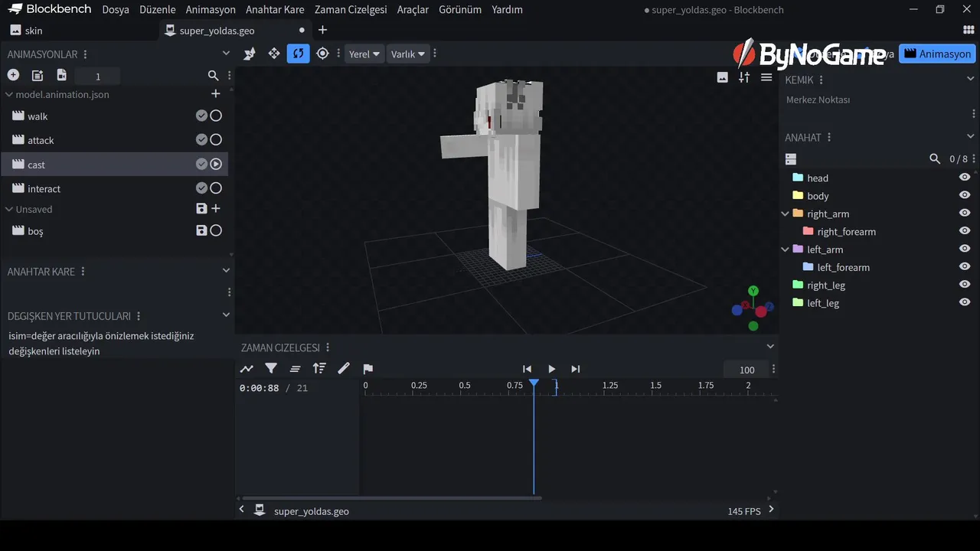This screenshot has height=551, width=980.
Task: Click the timeline playhead marker
Action: (x=534, y=383)
